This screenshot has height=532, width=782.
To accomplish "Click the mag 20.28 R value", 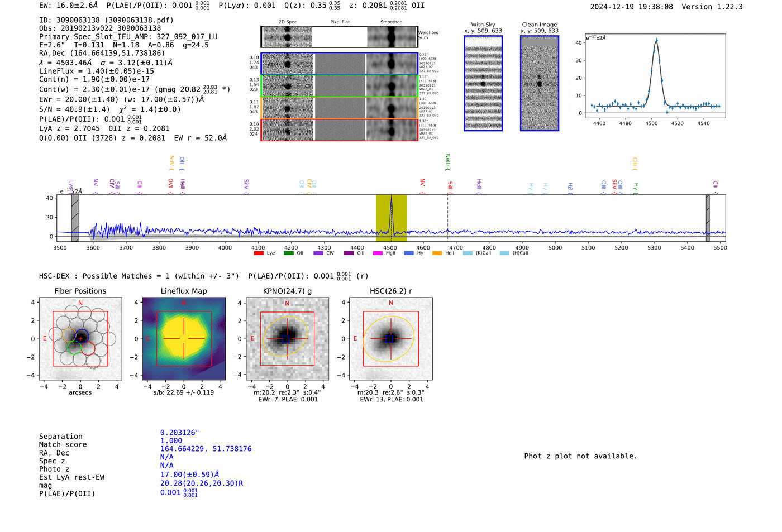I will pos(202,483).
